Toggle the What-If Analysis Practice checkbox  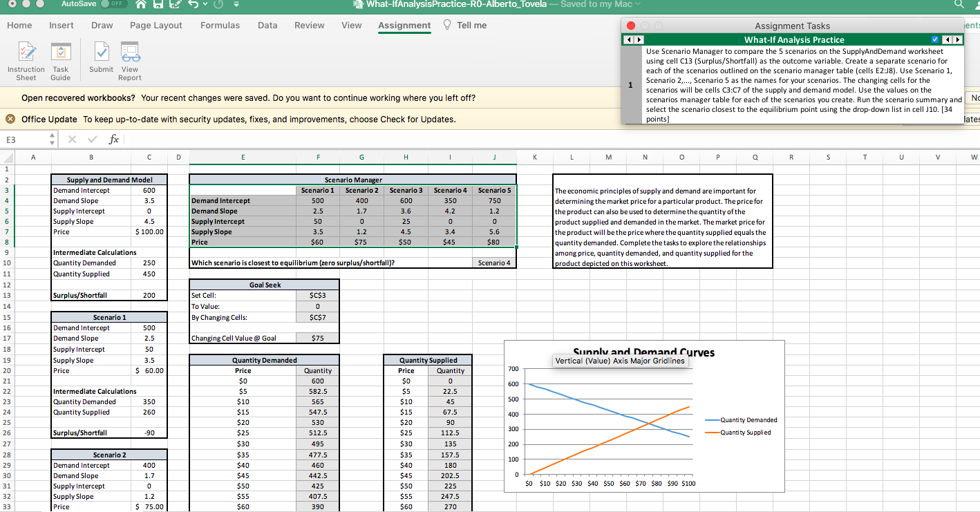[935, 39]
